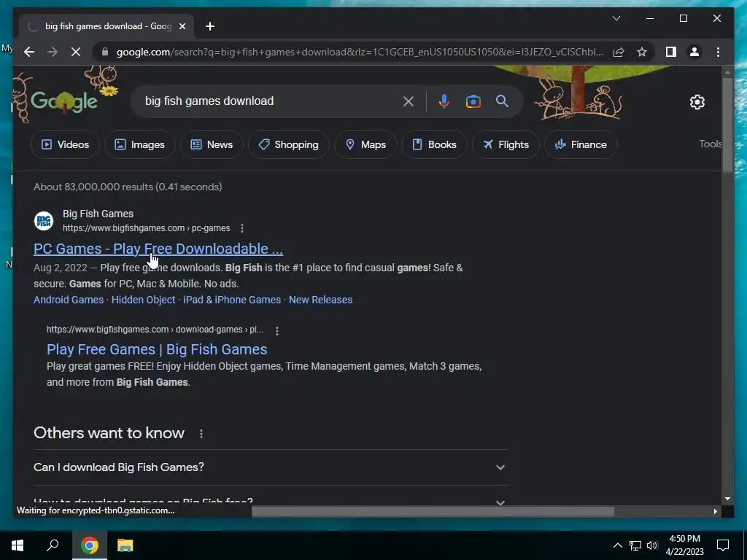The height and width of the screenshot is (560, 747).
Task: Open the network status tray icon
Action: point(635,545)
